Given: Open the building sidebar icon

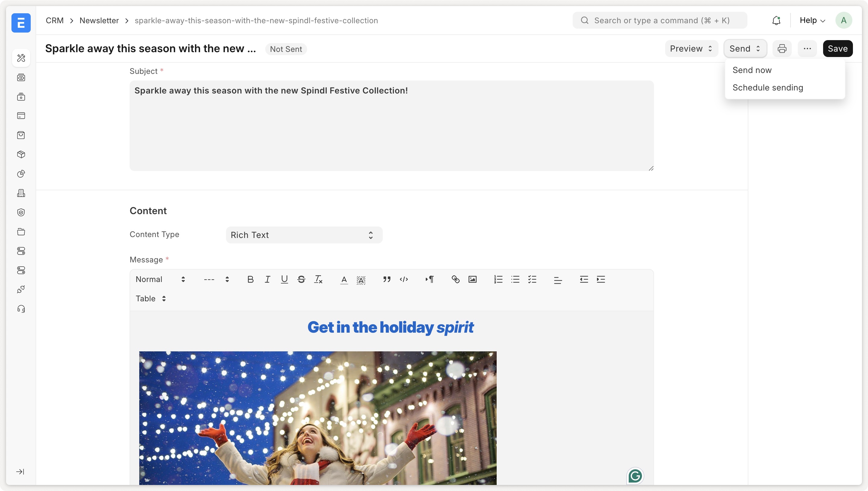Looking at the screenshot, I should pyautogui.click(x=21, y=193).
